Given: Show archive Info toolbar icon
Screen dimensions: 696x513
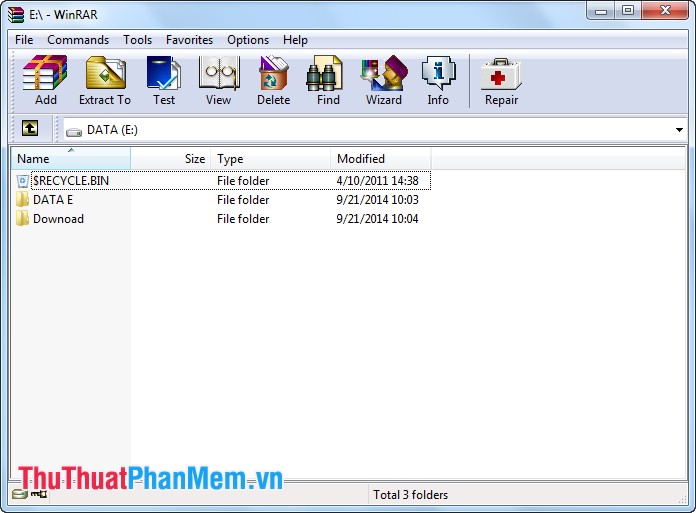Looking at the screenshot, I should tap(438, 80).
